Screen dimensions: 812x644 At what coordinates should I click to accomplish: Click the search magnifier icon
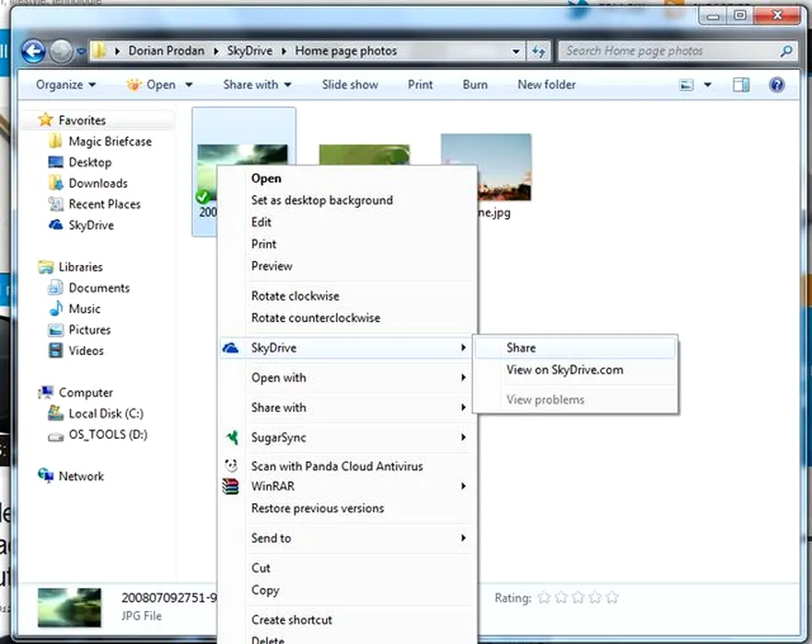tap(786, 52)
